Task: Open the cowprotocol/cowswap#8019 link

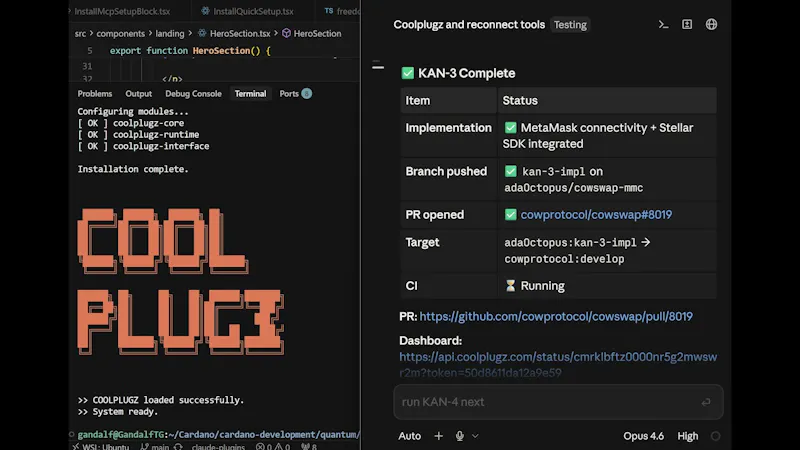Action: tap(596, 214)
